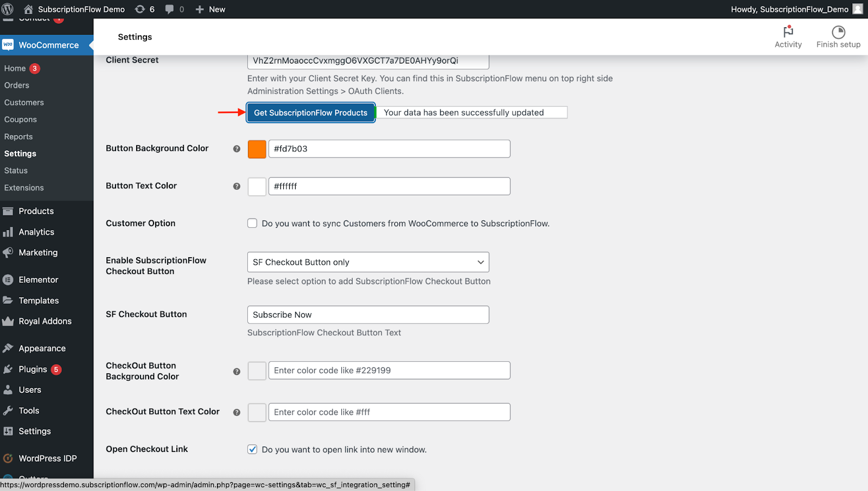Open Orders in WooCommerce submenu
This screenshot has width=868, height=491.
(x=17, y=85)
